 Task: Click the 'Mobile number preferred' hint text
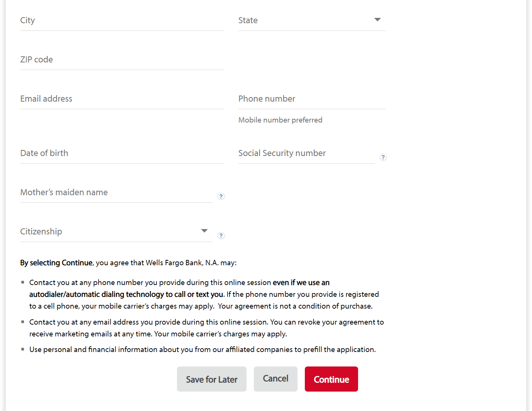coord(280,120)
